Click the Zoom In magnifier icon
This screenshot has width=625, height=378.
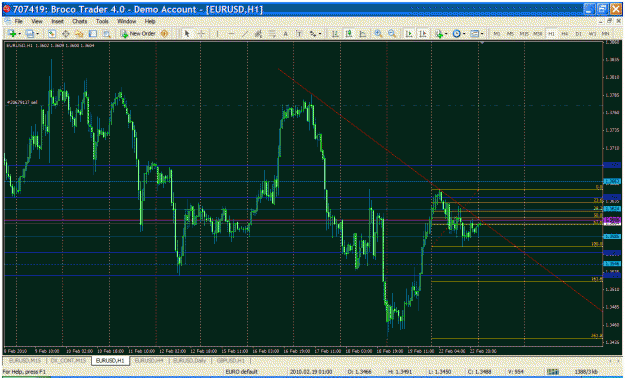click(378, 34)
